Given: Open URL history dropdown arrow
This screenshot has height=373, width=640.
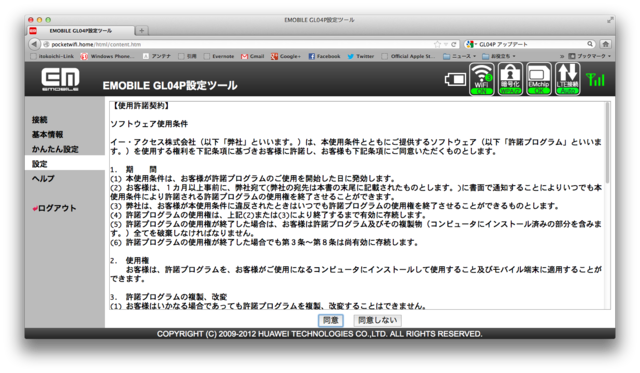Looking at the screenshot, I should tap(446, 44).
